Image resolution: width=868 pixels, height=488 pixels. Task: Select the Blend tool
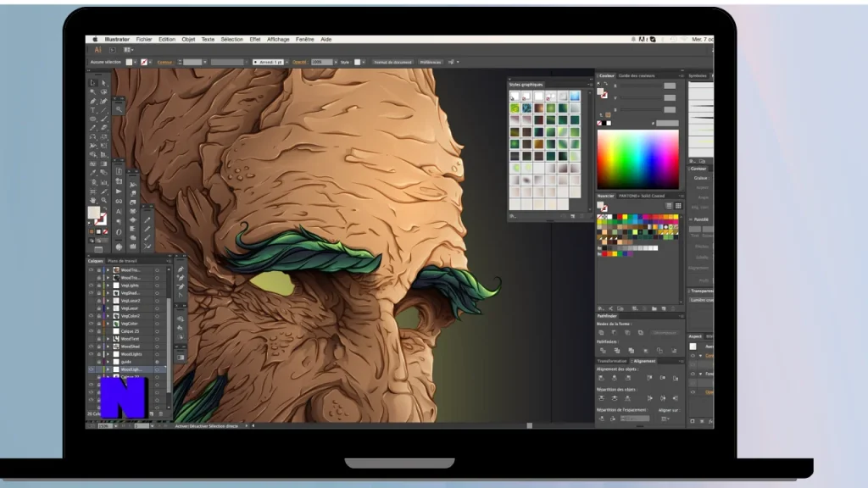tap(103, 173)
